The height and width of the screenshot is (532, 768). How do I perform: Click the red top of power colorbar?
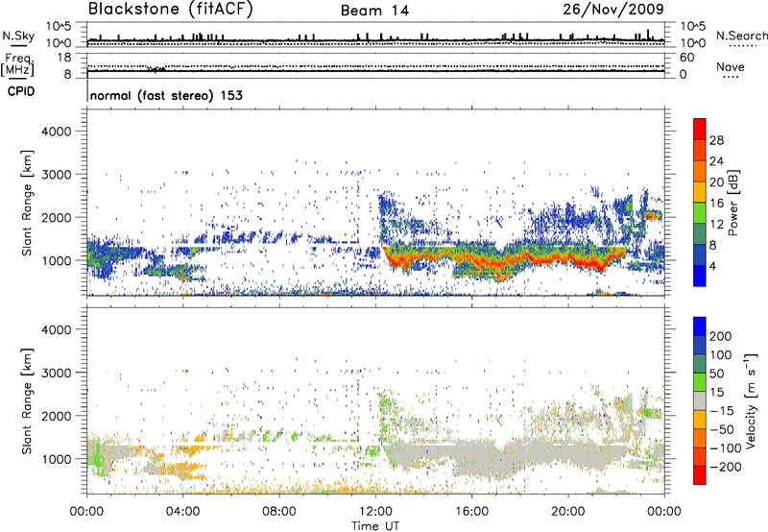point(700,129)
